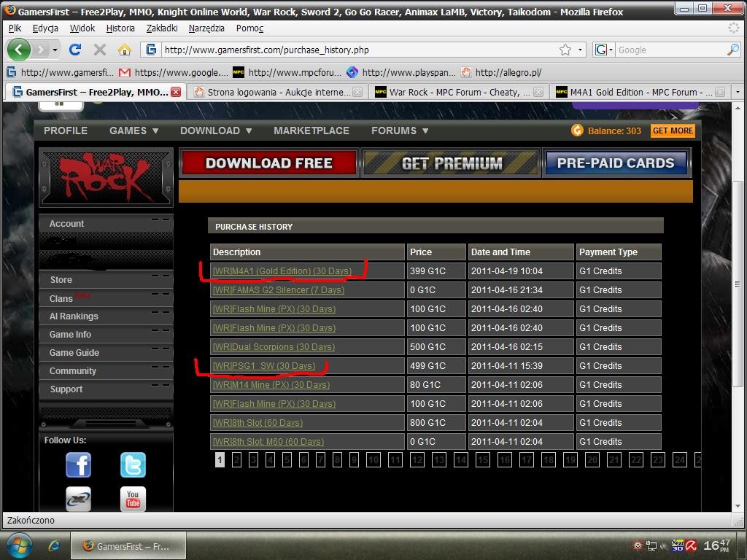Click the GET PREMIUM button
The height and width of the screenshot is (560, 747).
click(451, 163)
